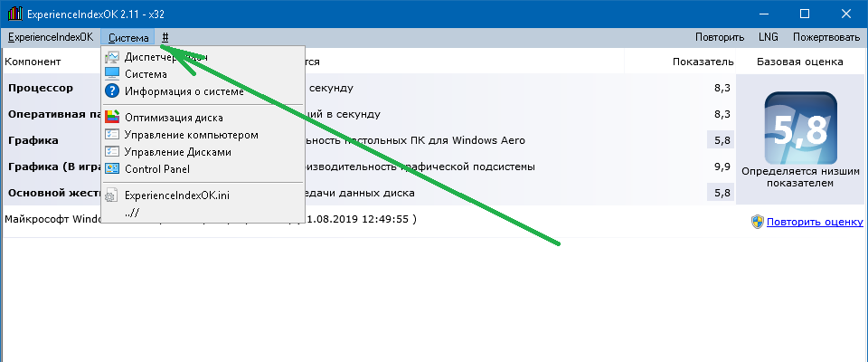Image resolution: width=868 pixels, height=362 pixels.
Task: Click the ..// menu entry
Action: click(x=203, y=213)
